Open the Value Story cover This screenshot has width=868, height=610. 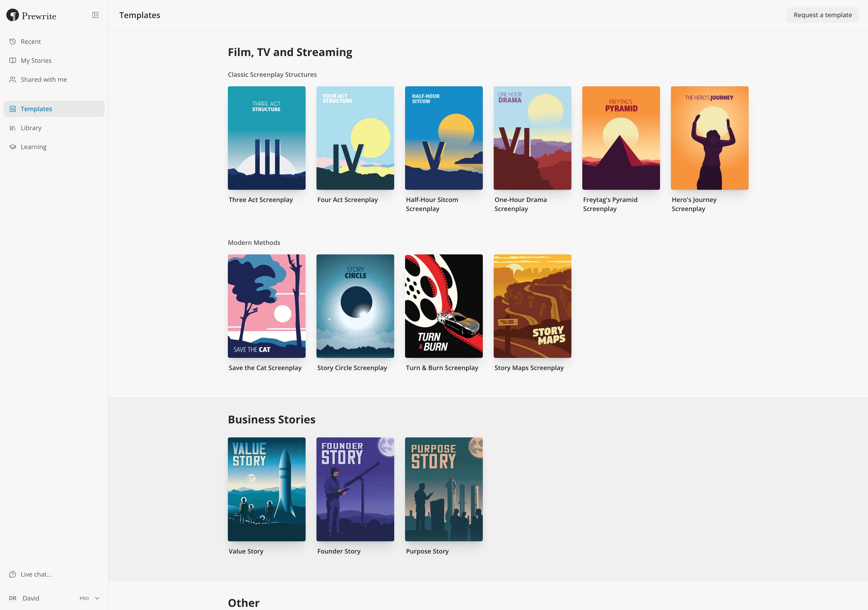point(267,489)
